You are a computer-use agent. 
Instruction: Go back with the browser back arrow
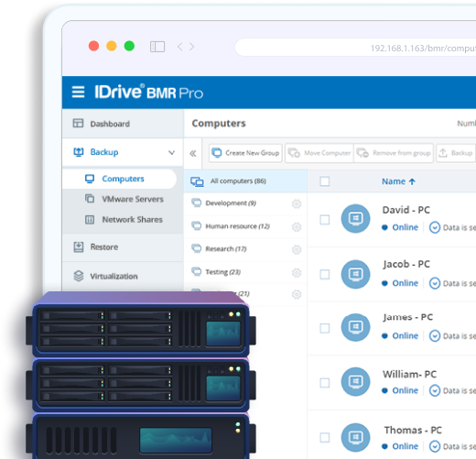pyautogui.click(x=180, y=47)
